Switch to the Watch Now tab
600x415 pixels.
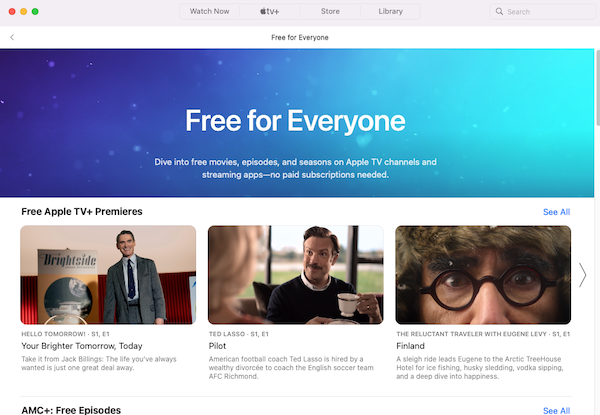point(209,11)
